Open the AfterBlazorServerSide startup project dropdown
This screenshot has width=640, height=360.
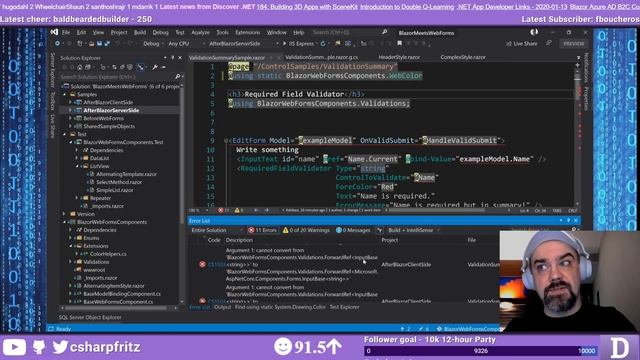[x=243, y=44]
